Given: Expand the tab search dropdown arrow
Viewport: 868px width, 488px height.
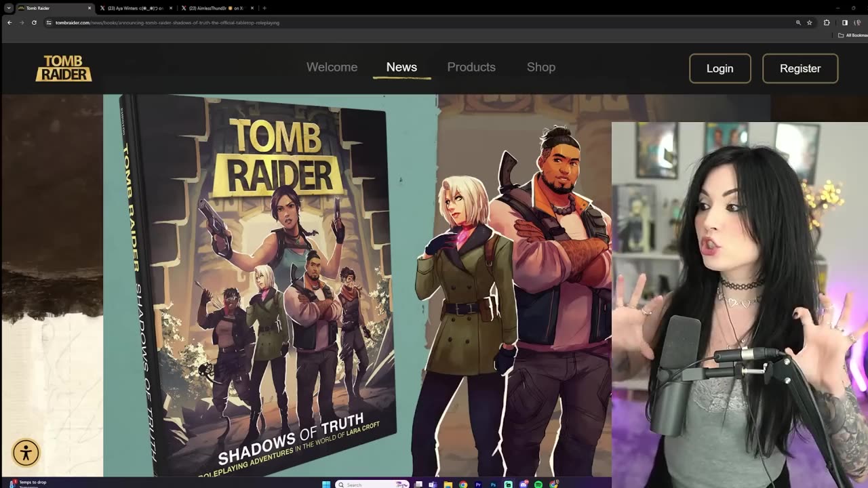Looking at the screenshot, I should [9, 8].
